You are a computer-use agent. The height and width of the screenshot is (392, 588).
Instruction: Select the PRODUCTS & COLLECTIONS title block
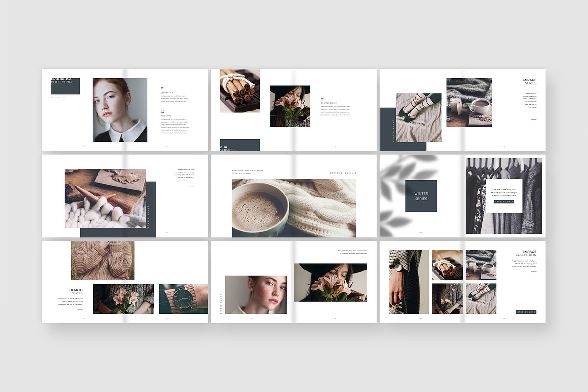[66, 86]
